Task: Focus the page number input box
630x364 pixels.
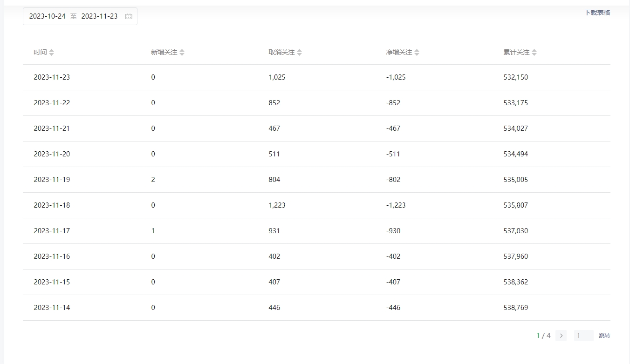Action: (584, 336)
